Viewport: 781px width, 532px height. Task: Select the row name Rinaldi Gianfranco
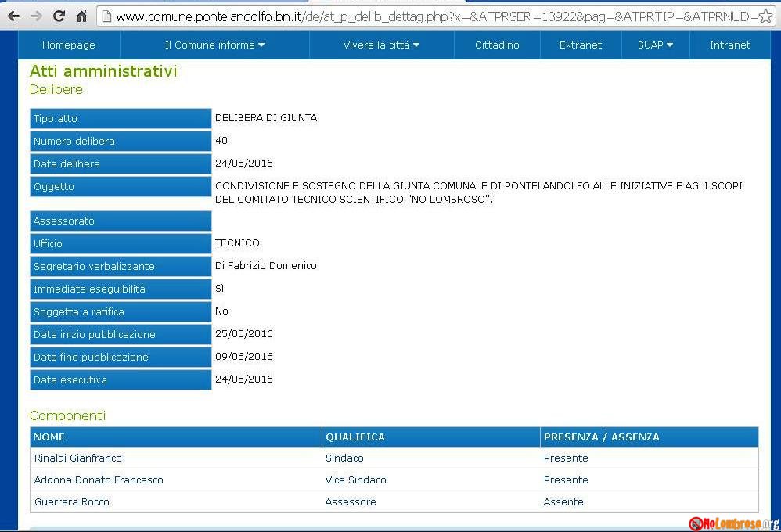78,458
